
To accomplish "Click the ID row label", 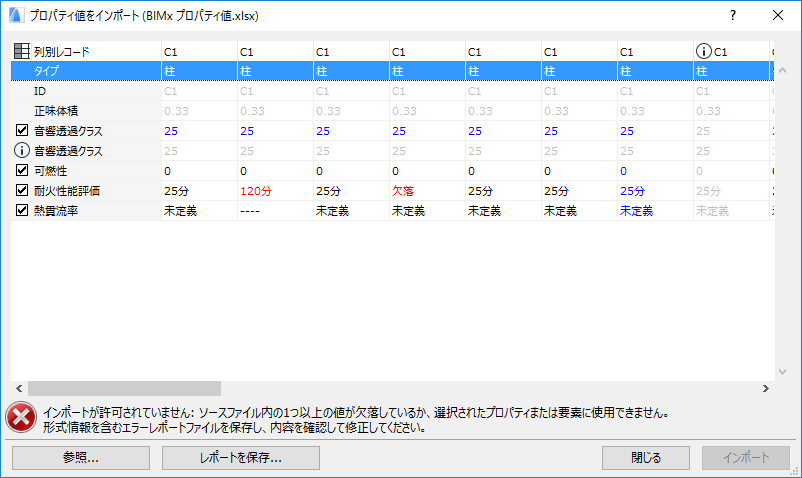I will [x=40, y=91].
